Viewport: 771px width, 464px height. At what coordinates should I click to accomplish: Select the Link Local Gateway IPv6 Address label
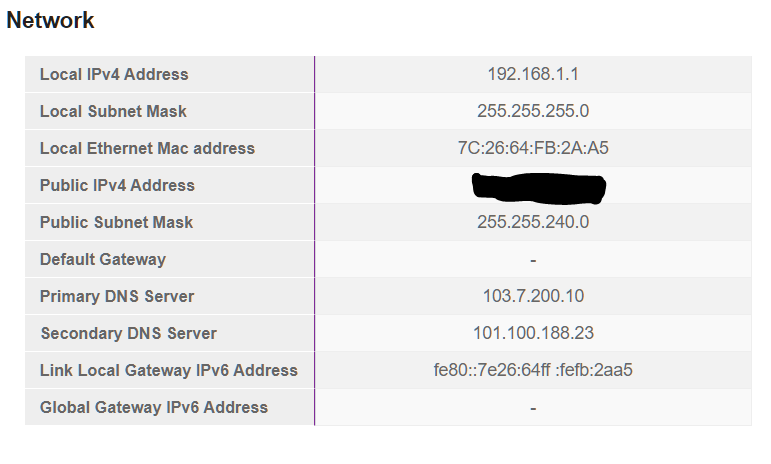169,370
